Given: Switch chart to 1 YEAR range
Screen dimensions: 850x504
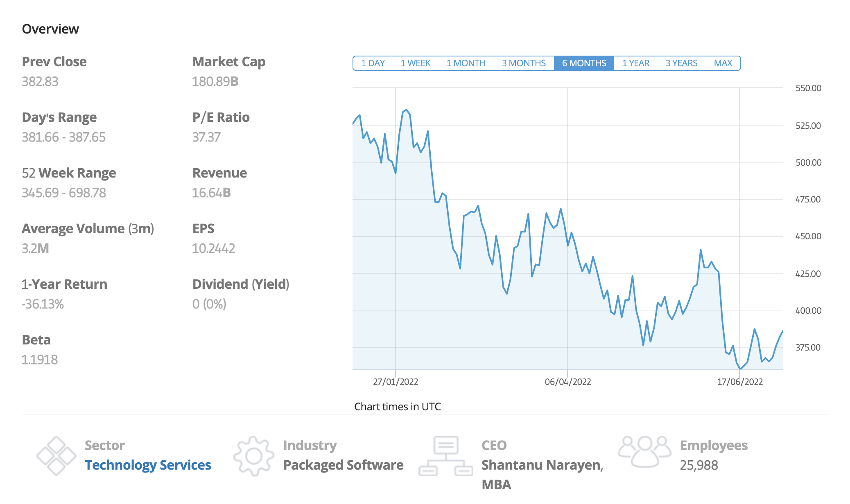Looking at the screenshot, I should (635, 63).
